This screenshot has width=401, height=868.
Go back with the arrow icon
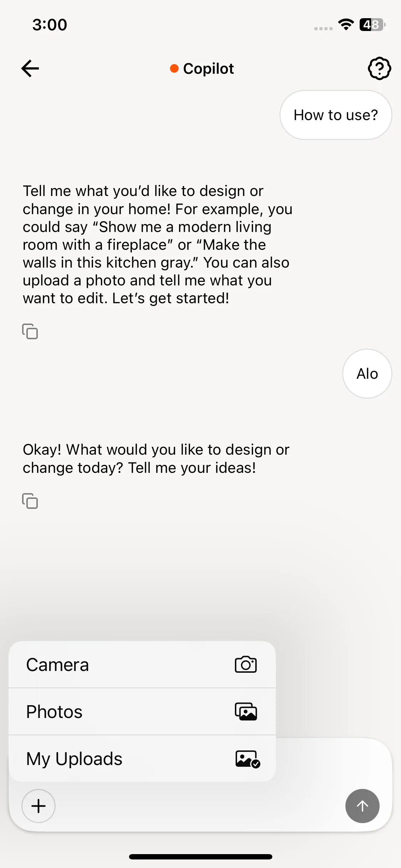pos(30,68)
